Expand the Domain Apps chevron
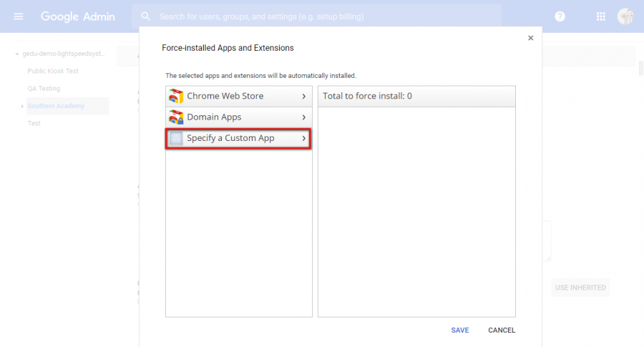The height and width of the screenshot is (347, 644). pos(304,117)
